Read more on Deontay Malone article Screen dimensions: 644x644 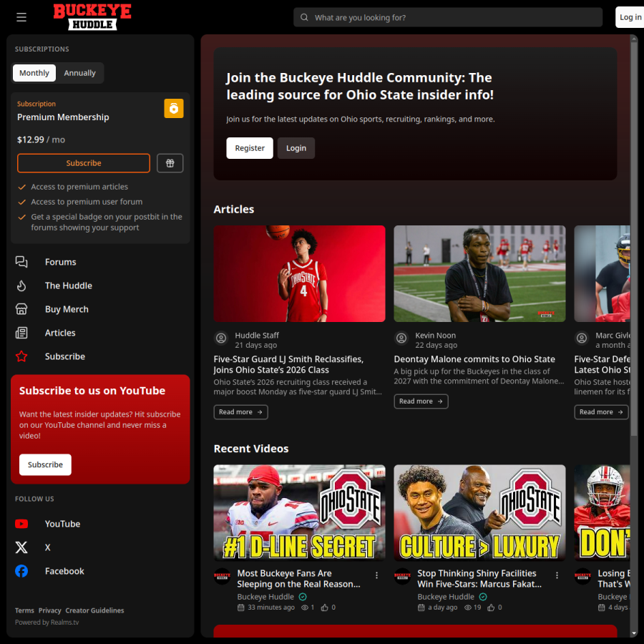pyautogui.click(x=421, y=401)
